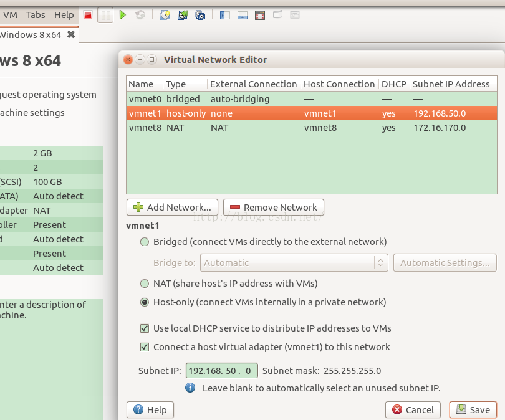Select the Host-only radio button

145,302
